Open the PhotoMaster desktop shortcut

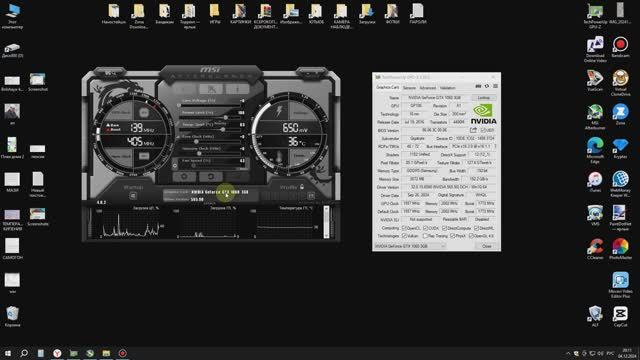[620, 249]
